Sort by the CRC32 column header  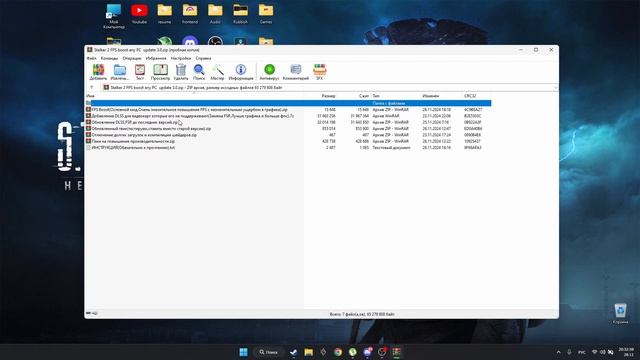[470, 96]
